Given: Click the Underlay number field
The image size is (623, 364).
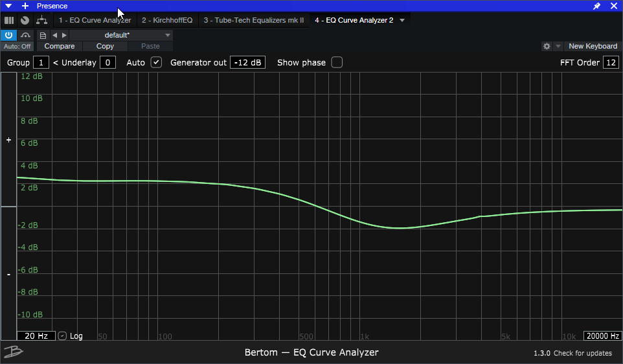Looking at the screenshot, I should coord(108,63).
